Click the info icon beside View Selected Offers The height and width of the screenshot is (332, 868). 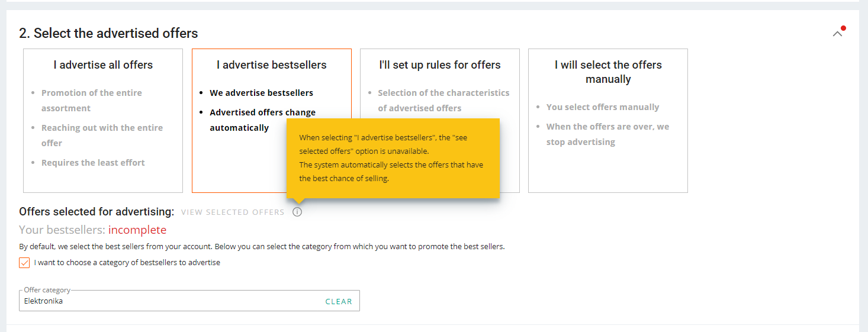297,212
